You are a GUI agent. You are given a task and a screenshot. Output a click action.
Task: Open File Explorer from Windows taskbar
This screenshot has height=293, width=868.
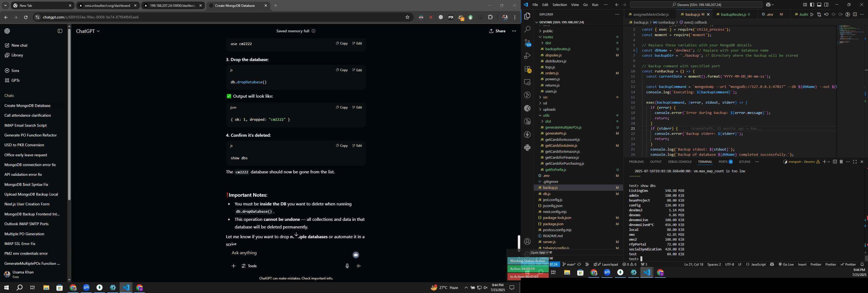(46, 288)
